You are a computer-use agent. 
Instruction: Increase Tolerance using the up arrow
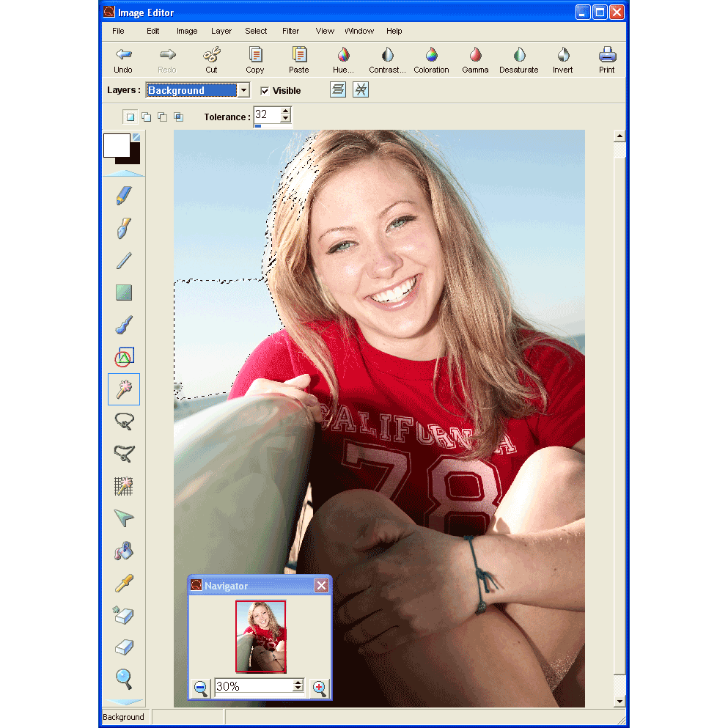(x=285, y=111)
